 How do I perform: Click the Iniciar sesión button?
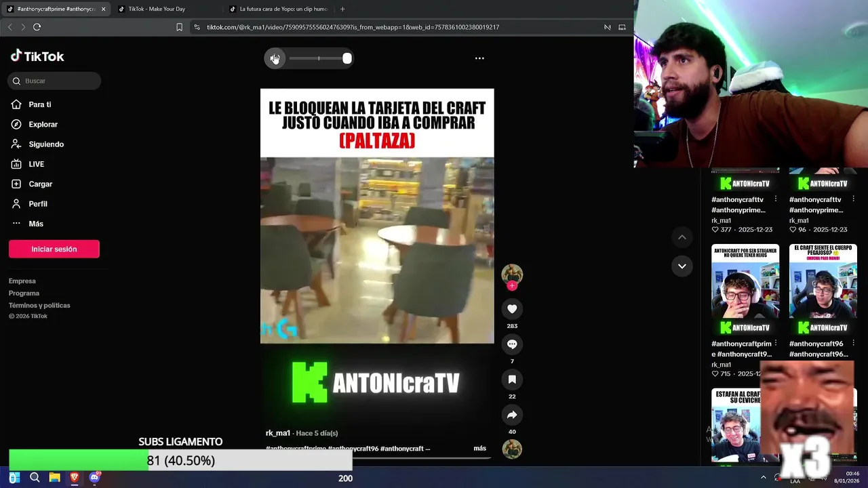click(x=54, y=249)
